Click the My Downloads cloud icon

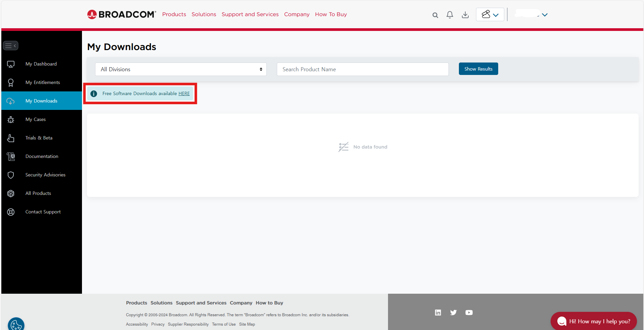11,101
